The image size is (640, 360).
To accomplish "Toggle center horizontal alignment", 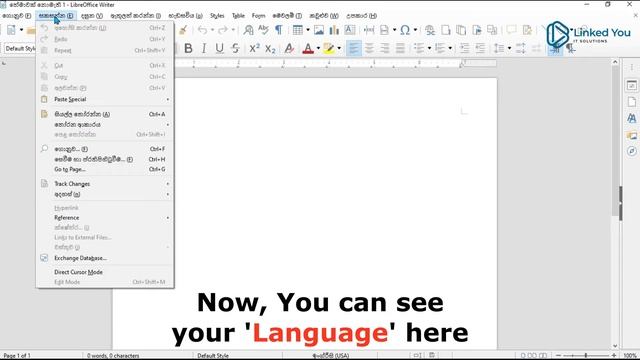I will 369,49.
